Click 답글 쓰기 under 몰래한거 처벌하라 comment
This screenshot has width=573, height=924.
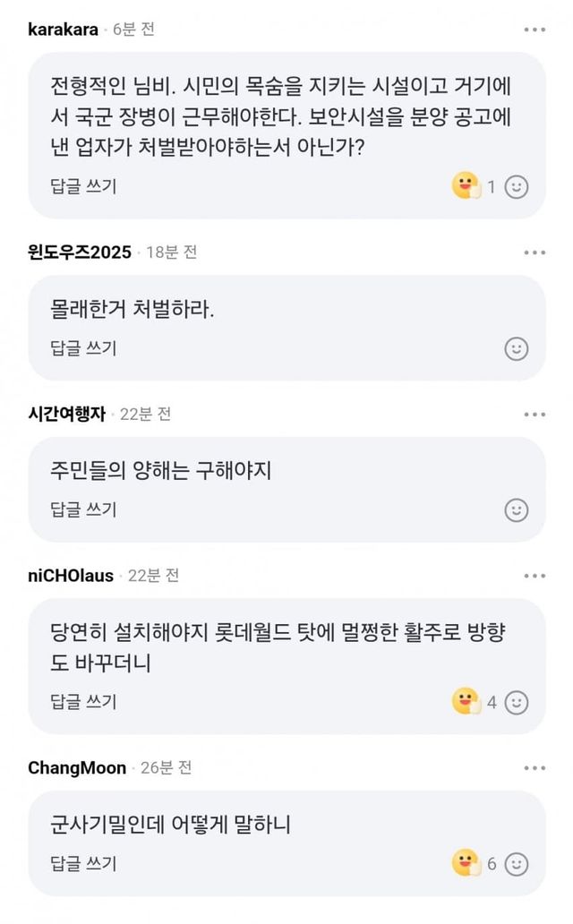point(83,348)
